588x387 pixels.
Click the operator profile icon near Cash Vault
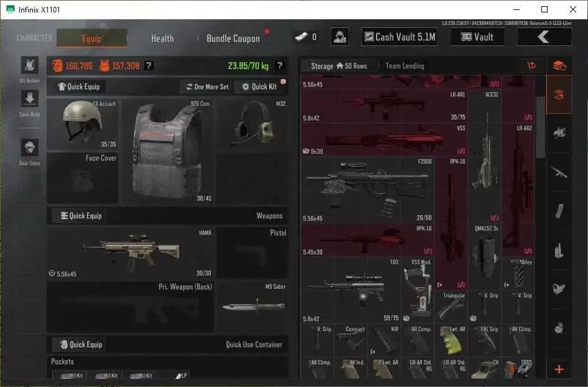(340, 37)
